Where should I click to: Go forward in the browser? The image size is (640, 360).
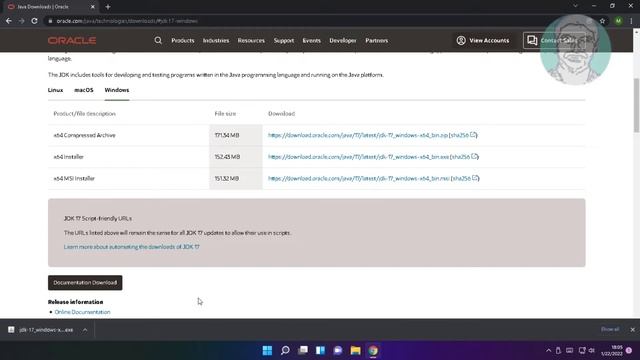point(22,21)
